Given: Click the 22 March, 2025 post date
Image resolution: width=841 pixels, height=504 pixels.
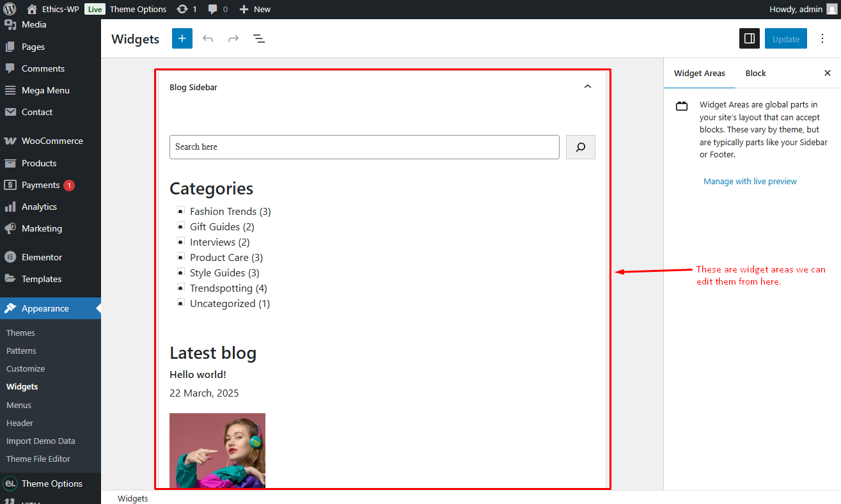Looking at the screenshot, I should point(204,393).
